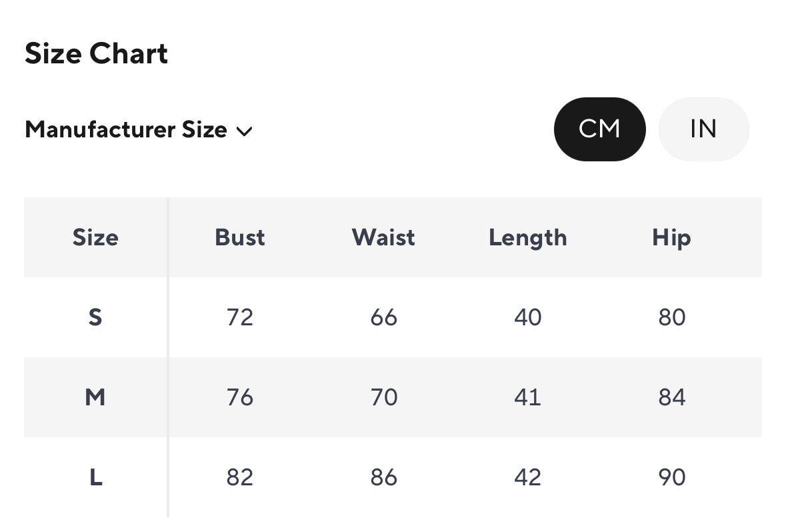This screenshot has width=786, height=532.
Task: Click waist value 86 for size L
Action: (x=384, y=477)
